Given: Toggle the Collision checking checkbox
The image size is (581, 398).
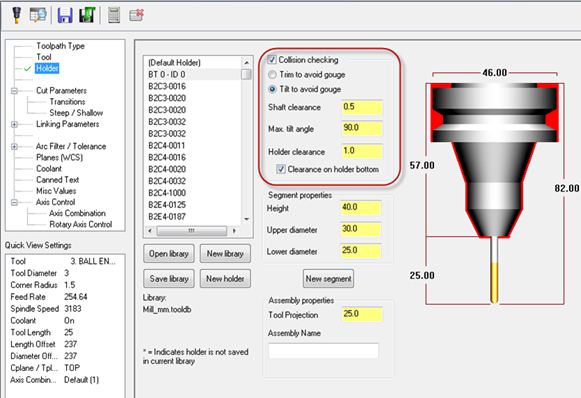Looking at the screenshot, I should click(272, 60).
